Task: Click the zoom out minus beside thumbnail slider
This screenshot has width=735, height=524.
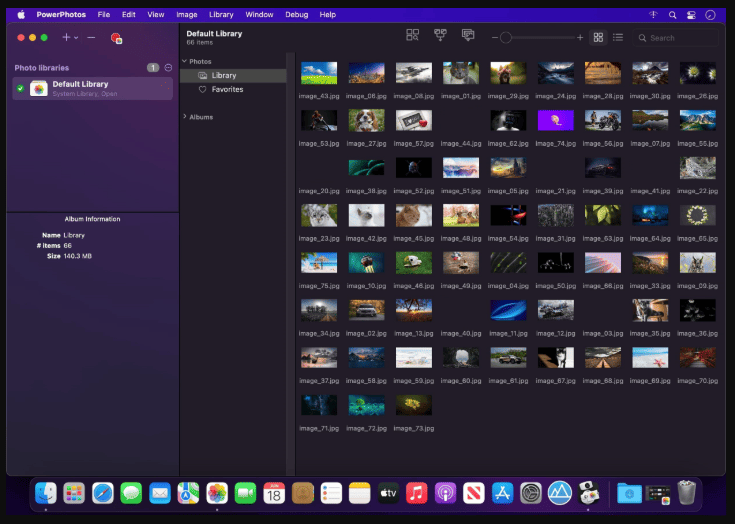Action: [495, 38]
